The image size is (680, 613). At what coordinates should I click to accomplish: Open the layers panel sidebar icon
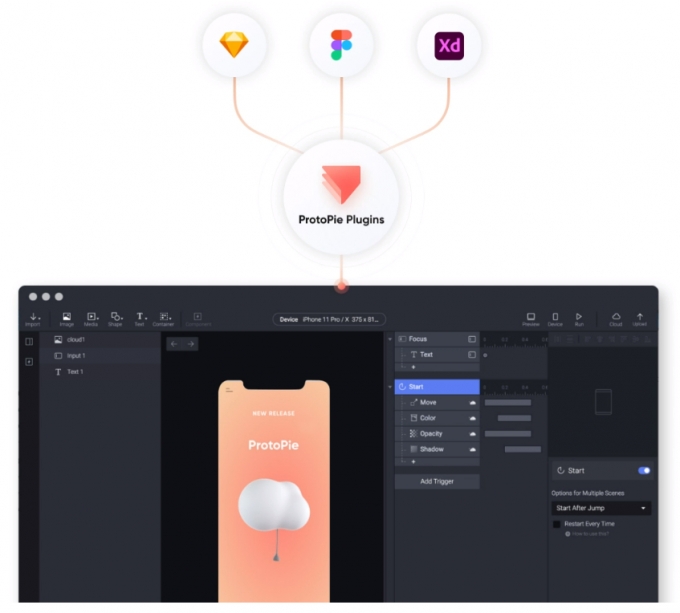pyautogui.click(x=29, y=342)
